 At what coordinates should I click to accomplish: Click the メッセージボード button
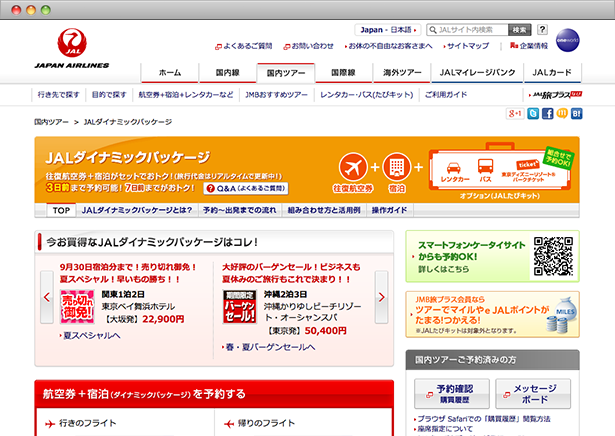(533, 394)
